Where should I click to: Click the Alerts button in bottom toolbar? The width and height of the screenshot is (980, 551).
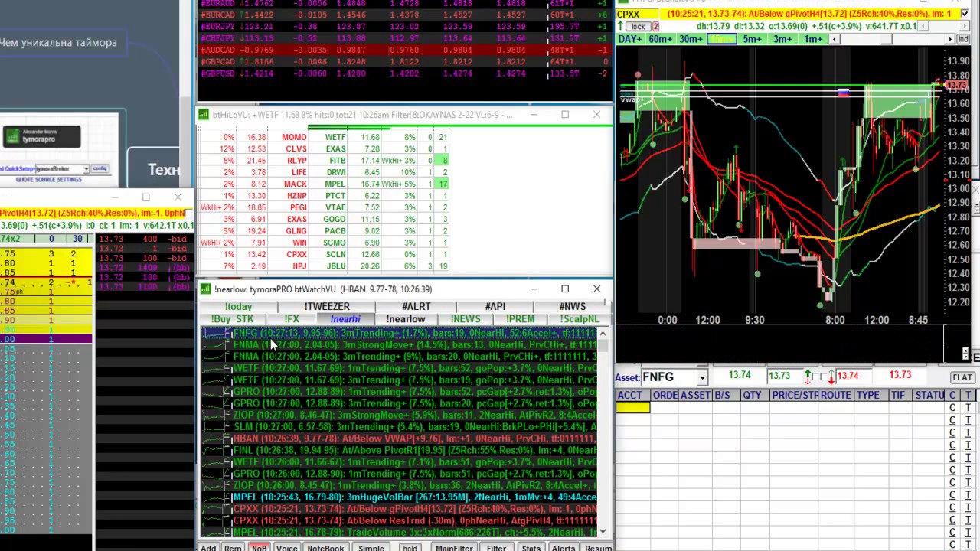(563, 547)
